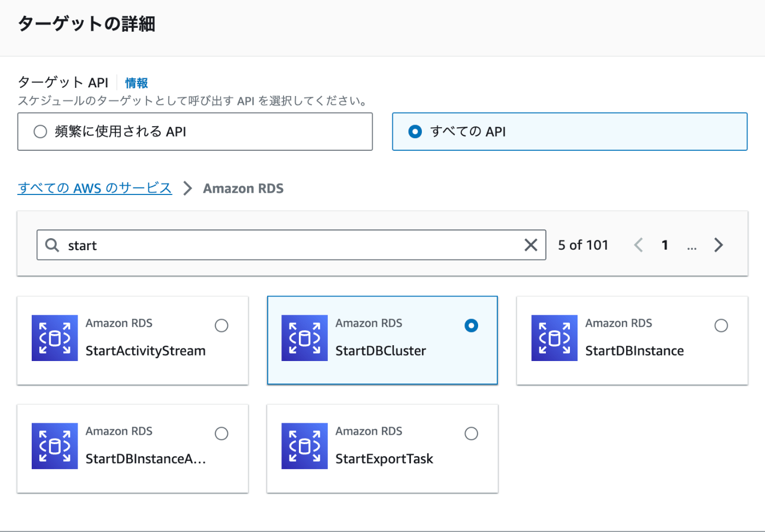Clear the search field with X
This screenshot has height=532, width=765.
tap(531, 245)
